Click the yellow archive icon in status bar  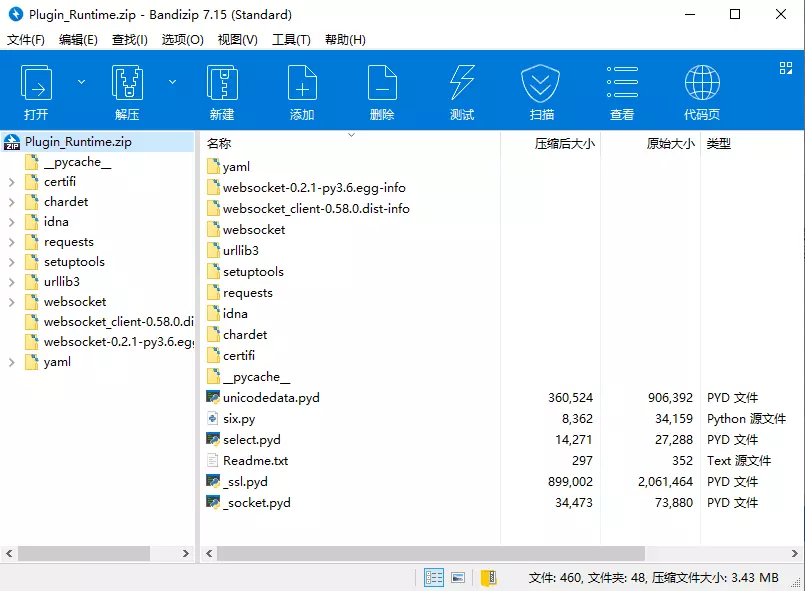tap(489, 578)
